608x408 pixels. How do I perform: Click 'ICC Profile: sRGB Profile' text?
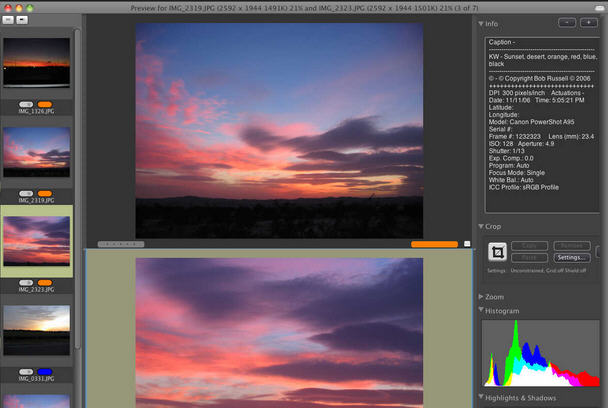[523, 187]
